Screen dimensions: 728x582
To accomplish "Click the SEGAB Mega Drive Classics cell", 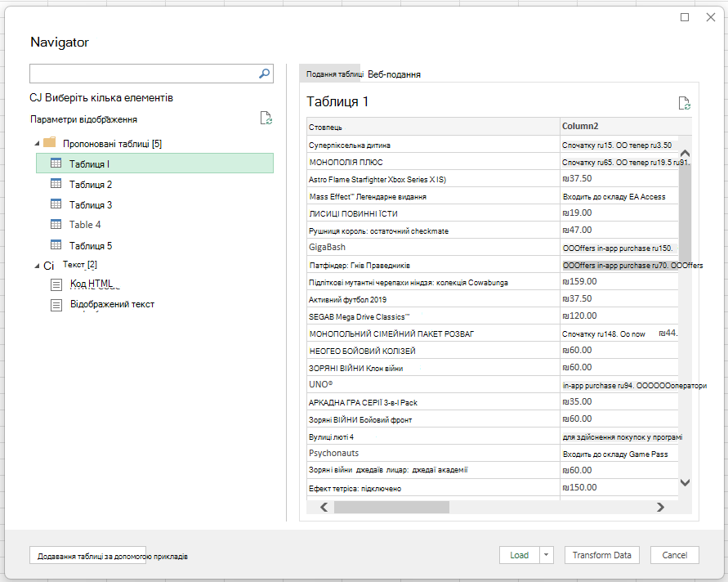I will [x=433, y=316].
